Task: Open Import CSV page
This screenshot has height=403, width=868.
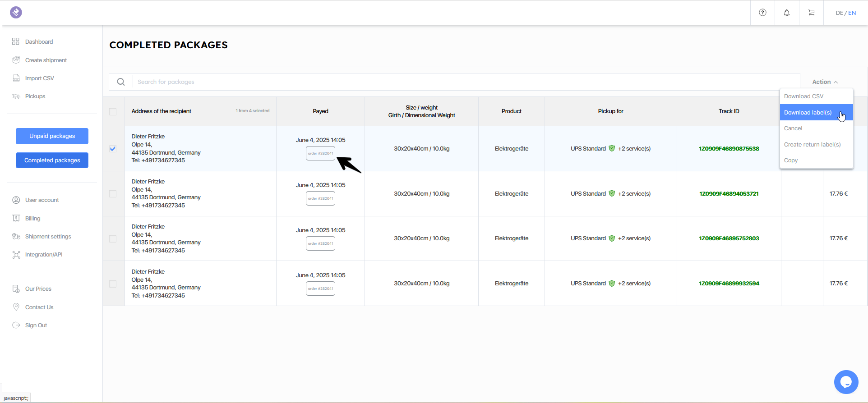Action: [40, 78]
